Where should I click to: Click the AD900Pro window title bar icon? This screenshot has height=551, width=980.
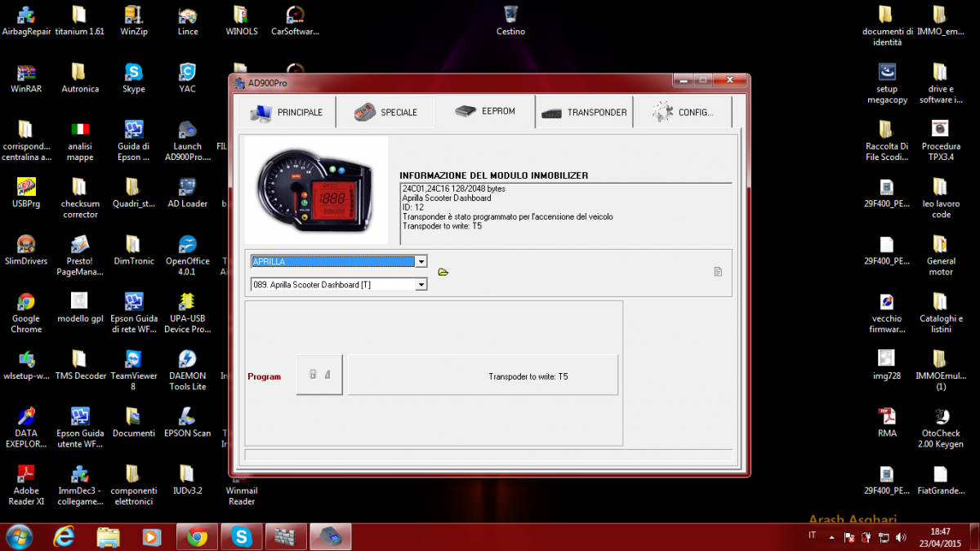[x=239, y=82]
